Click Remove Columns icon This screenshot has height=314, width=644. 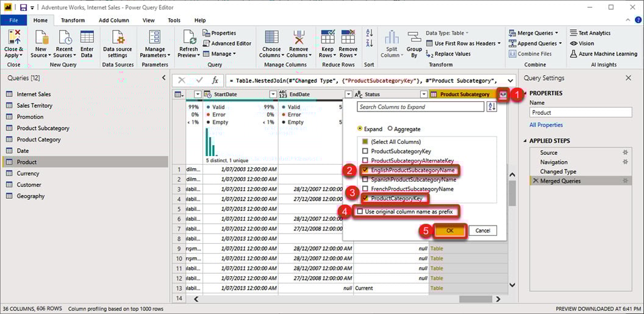click(x=299, y=38)
